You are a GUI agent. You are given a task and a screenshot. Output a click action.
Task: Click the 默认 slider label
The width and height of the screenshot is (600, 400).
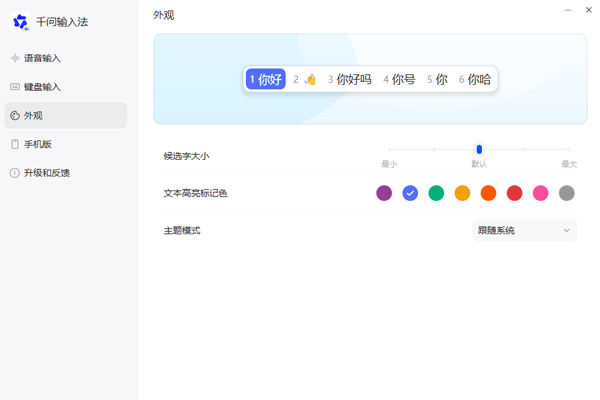[x=479, y=164]
